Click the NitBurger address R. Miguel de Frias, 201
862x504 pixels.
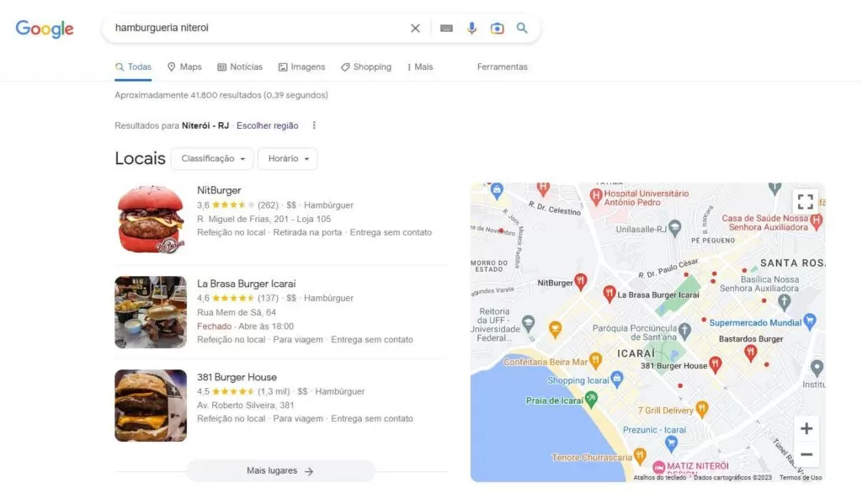point(263,219)
